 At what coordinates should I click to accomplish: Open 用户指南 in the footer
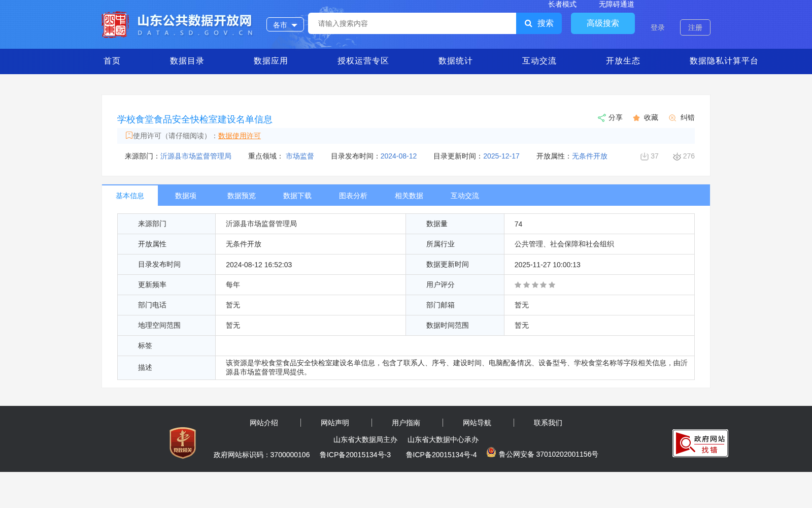pyautogui.click(x=406, y=423)
